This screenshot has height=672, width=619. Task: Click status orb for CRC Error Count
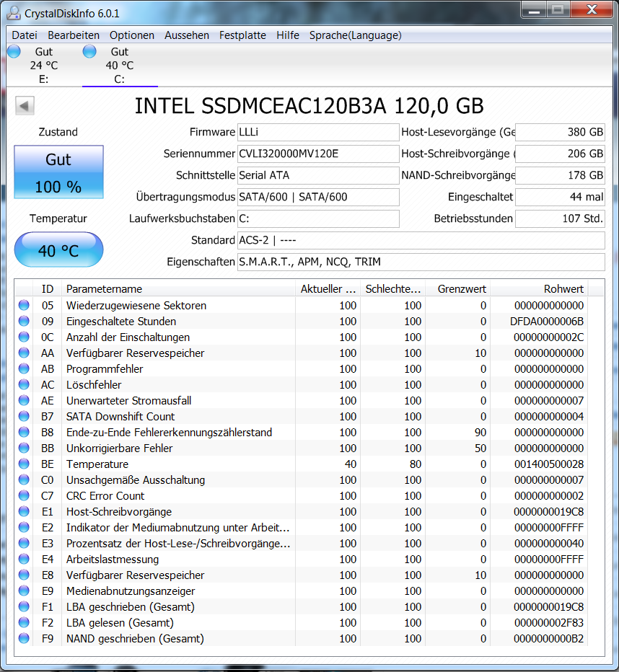pyautogui.click(x=24, y=495)
